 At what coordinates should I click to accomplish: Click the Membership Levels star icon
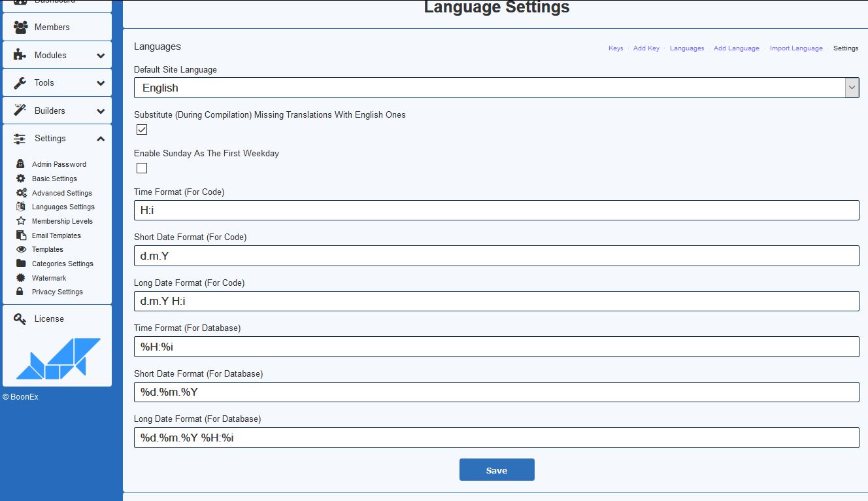21,221
